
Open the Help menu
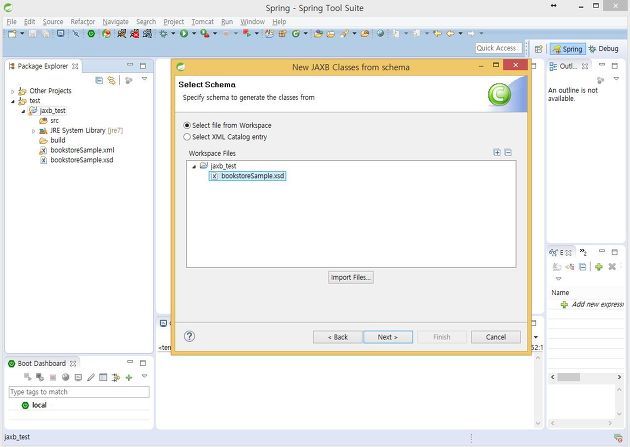coord(279,22)
